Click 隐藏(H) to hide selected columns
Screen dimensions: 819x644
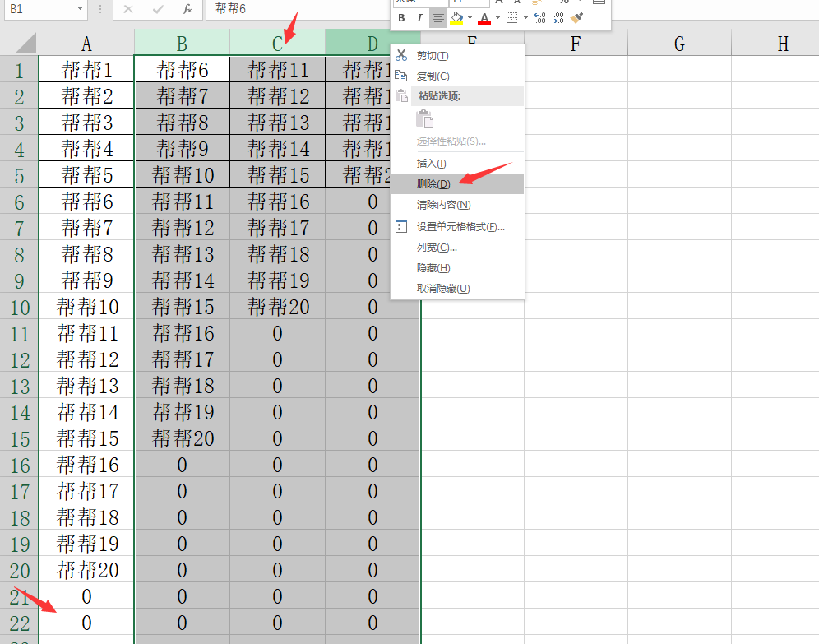coord(433,268)
